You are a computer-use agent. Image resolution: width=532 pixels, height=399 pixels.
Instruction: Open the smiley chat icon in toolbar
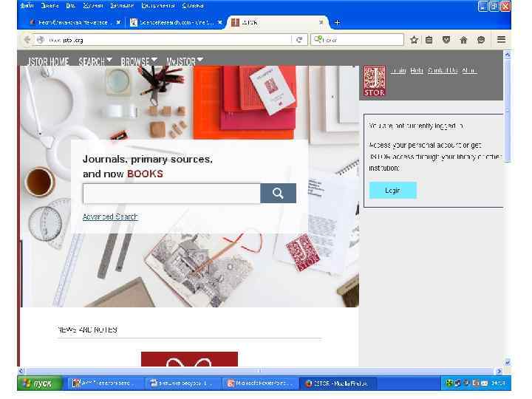481,40
